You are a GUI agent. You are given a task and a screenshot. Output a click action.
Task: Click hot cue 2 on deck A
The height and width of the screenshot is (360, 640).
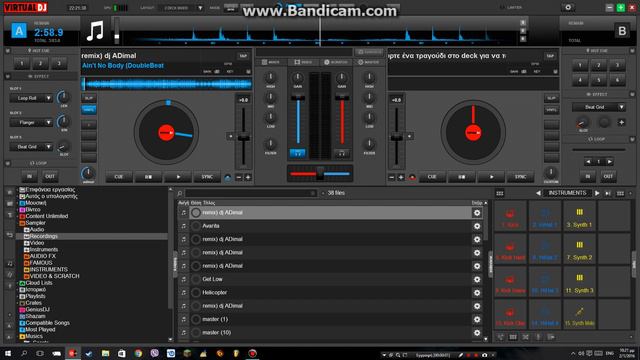pyautogui.click(x=40, y=63)
